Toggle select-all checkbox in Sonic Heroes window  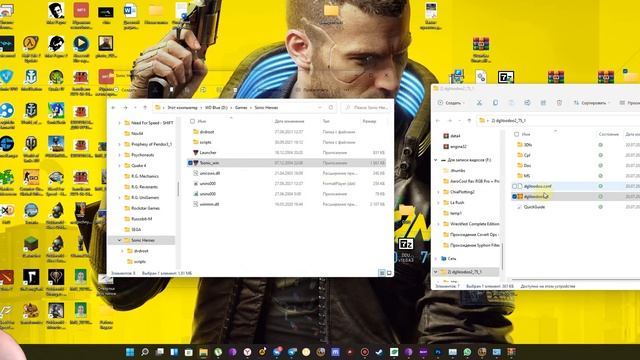point(192,121)
